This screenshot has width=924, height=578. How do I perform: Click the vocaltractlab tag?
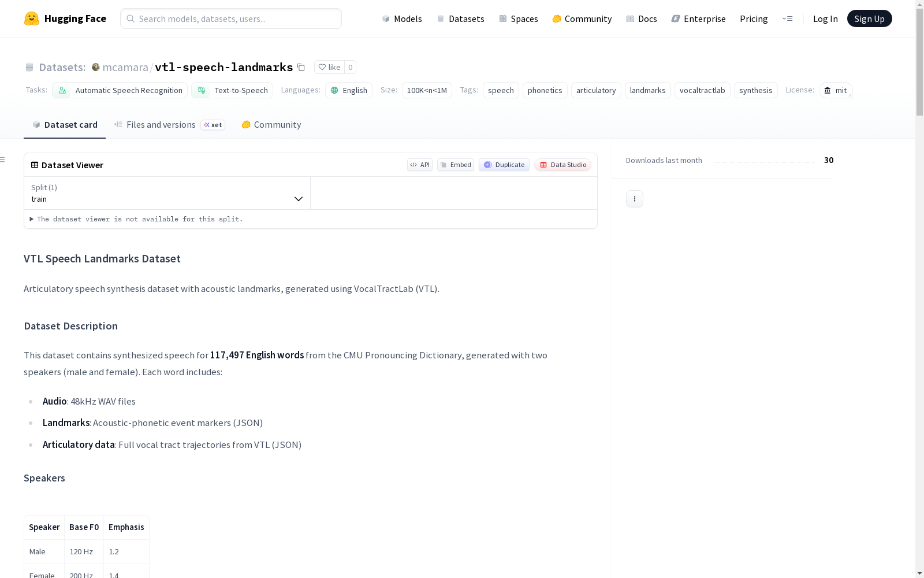tap(702, 90)
